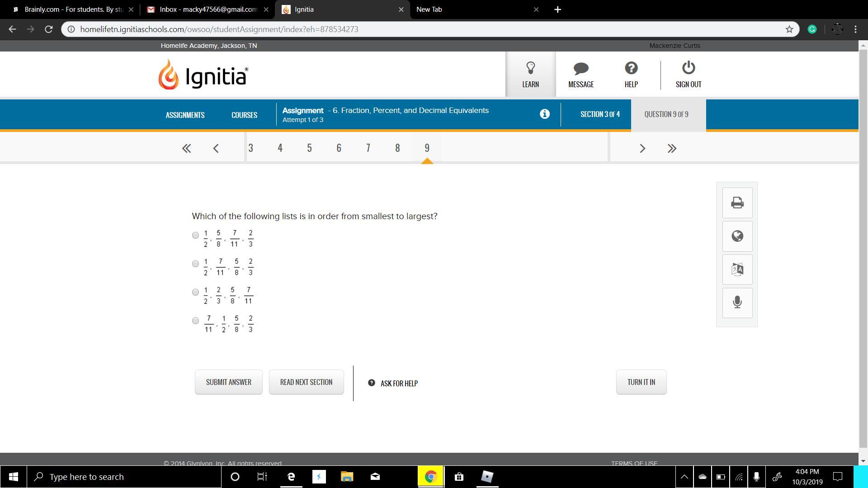Open Message speech bubble icon
Viewport: 868px width, 488px height.
(581, 74)
